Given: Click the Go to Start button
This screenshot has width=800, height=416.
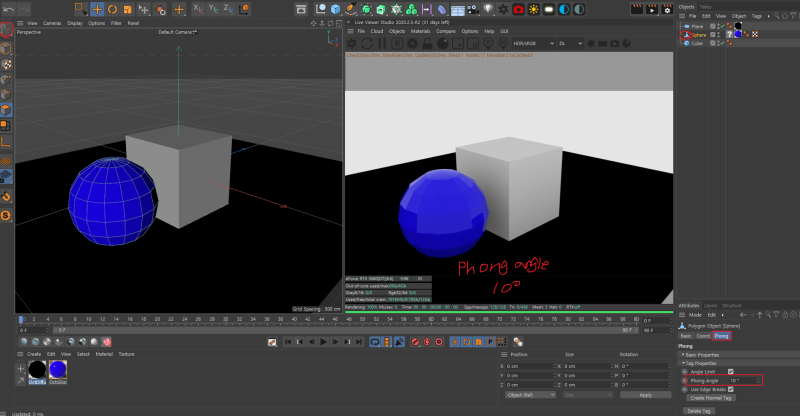Looking at the screenshot, I should [288, 342].
